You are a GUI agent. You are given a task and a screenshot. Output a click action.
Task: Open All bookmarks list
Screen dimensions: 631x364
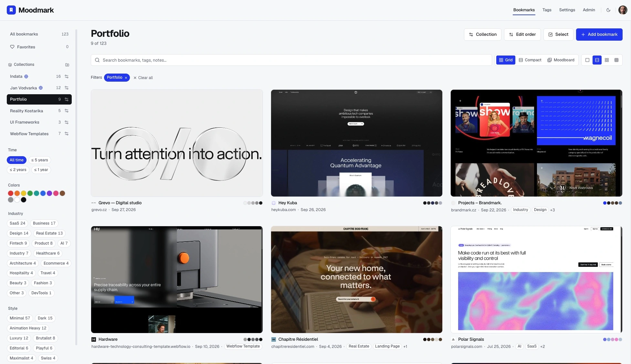[39, 34]
